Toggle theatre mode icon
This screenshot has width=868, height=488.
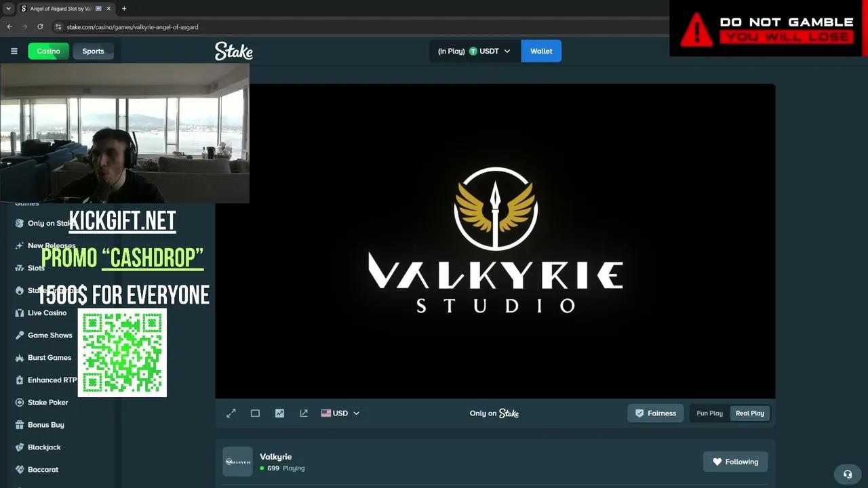click(x=255, y=413)
